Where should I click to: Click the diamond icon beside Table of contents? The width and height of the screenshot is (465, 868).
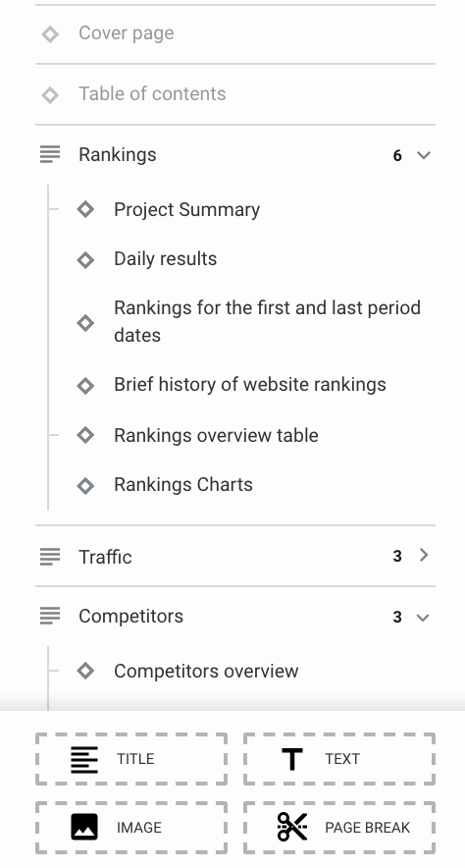click(x=50, y=94)
